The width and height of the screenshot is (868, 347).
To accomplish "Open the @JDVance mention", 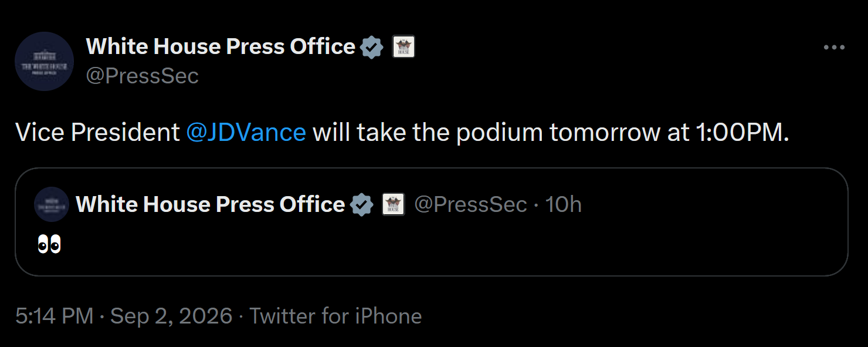I will point(246,133).
